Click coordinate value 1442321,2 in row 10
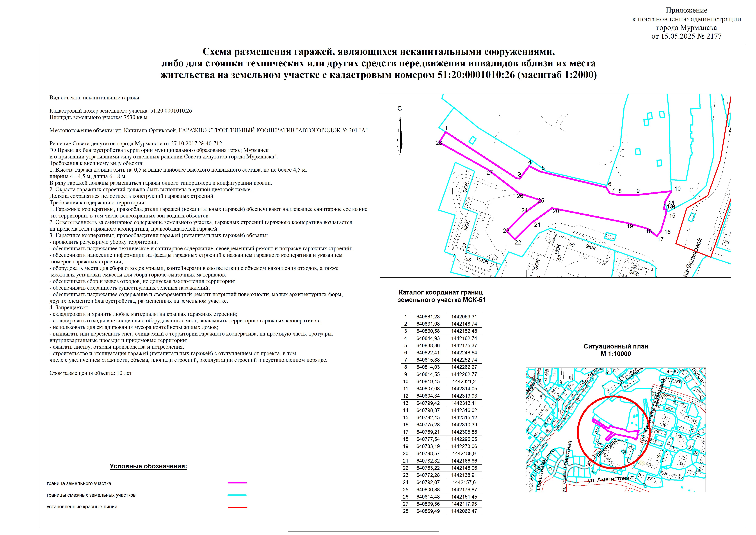This screenshot has width=756, height=535. point(464,381)
